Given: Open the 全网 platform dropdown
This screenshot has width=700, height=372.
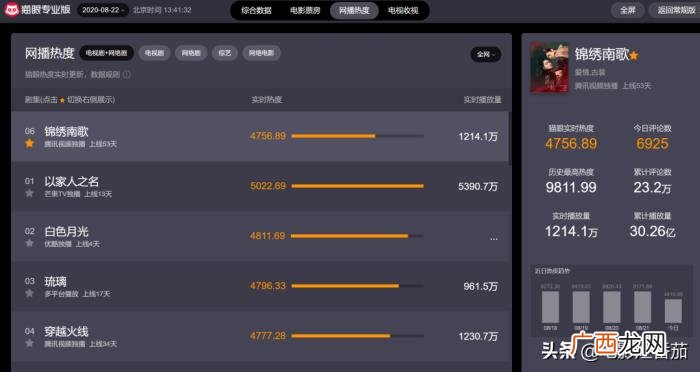Looking at the screenshot, I should (485, 54).
